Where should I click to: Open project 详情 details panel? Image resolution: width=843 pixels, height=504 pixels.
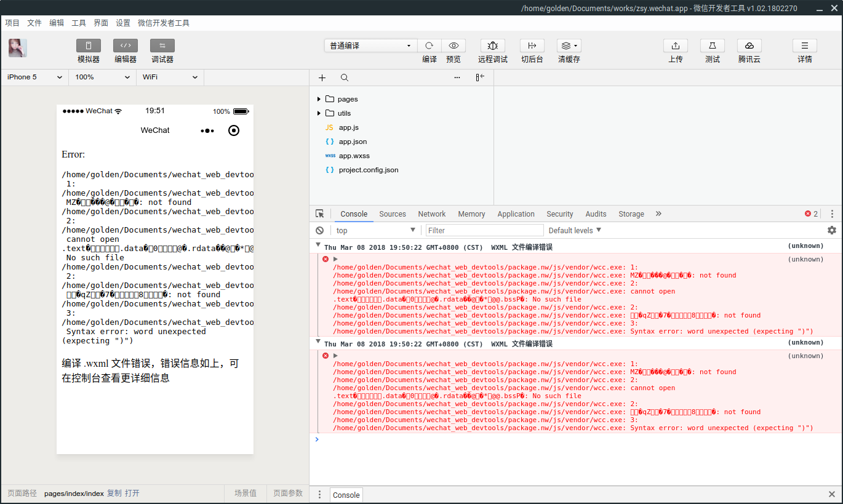(x=804, y=46)
